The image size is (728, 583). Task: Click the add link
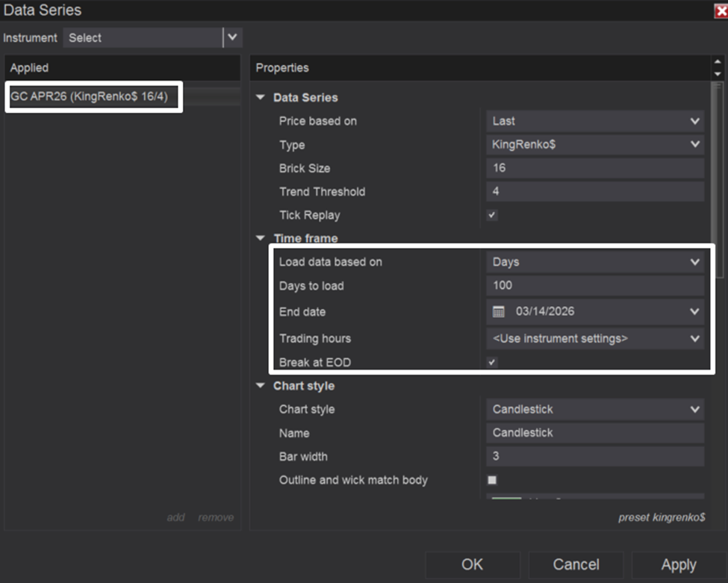tap(176, 517)
